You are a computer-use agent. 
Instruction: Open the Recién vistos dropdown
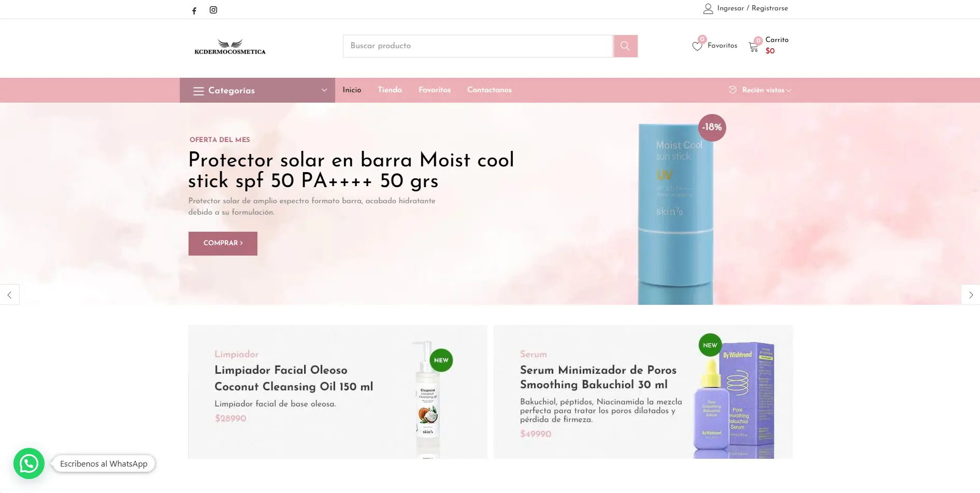(x=760, y=90)
